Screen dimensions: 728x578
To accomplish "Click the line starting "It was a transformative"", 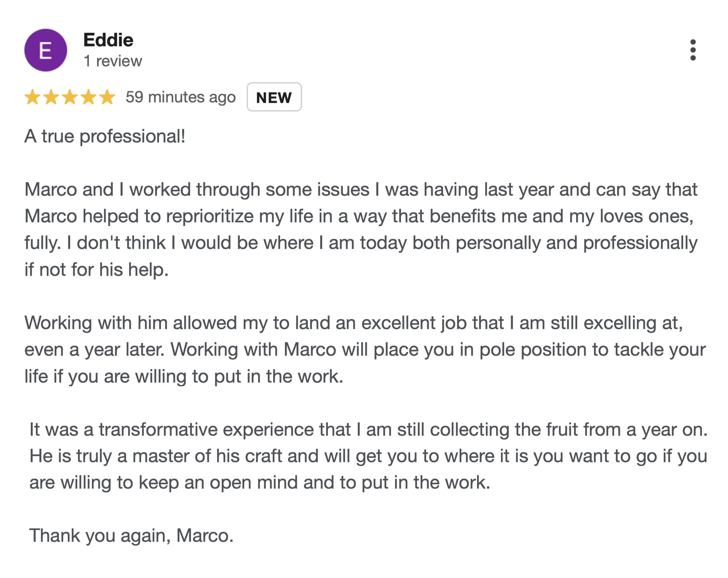I will pyautogui.click(x=368, y=430).
